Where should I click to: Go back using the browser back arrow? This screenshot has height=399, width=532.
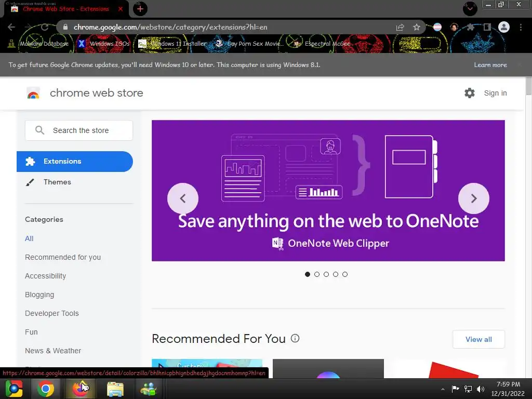point(11,27)
